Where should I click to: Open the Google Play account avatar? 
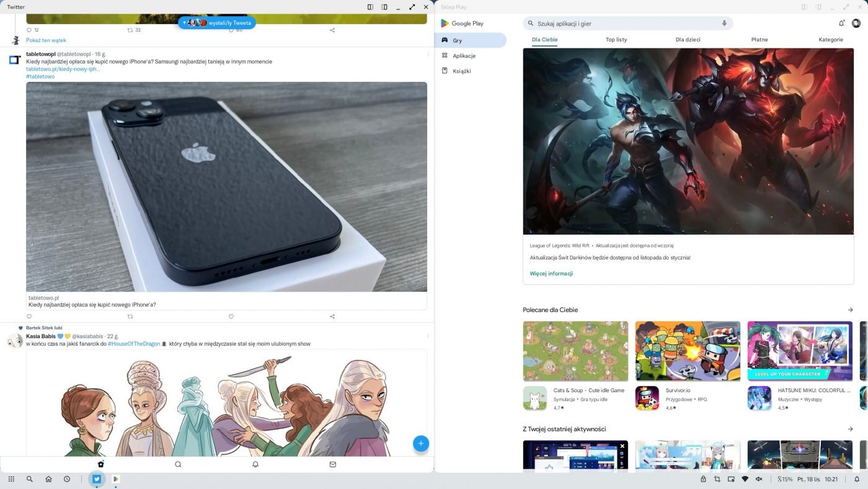tap(856, 23)
